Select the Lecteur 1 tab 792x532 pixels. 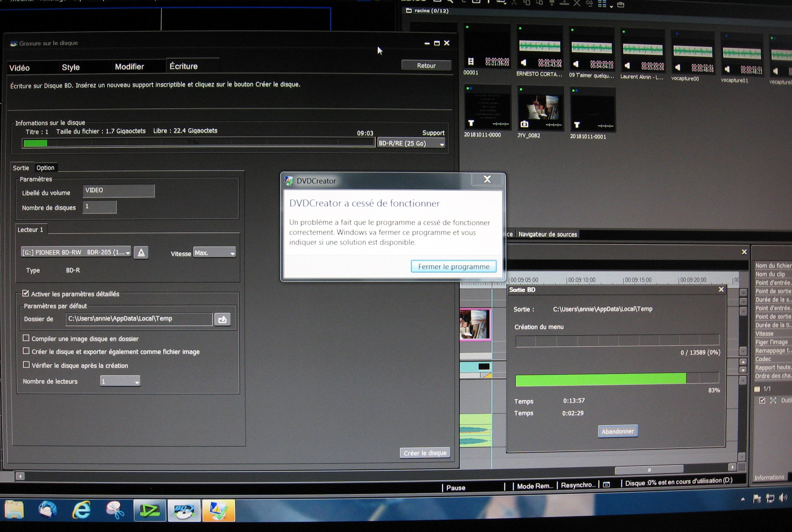[x=30, y=230]
